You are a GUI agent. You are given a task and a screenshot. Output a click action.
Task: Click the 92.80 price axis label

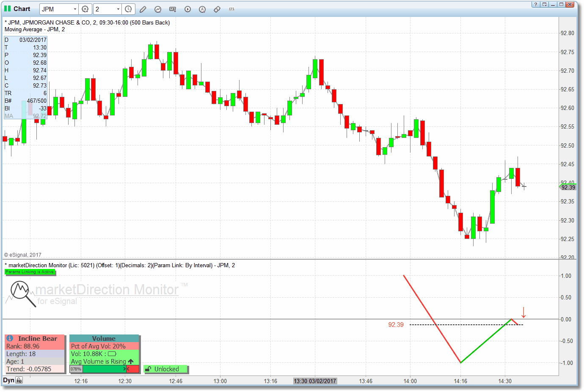pos(567,33)
